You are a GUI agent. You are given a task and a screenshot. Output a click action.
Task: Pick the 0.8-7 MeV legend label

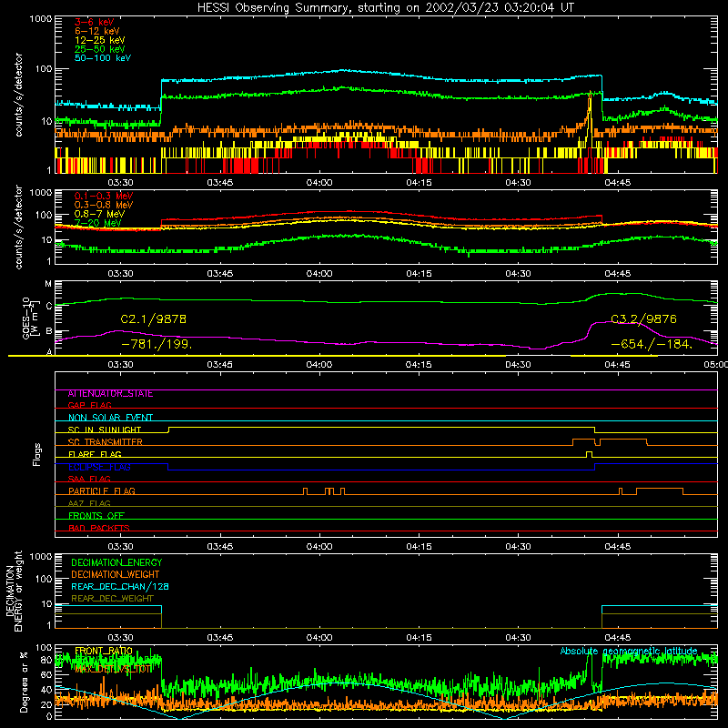[99, 214]
